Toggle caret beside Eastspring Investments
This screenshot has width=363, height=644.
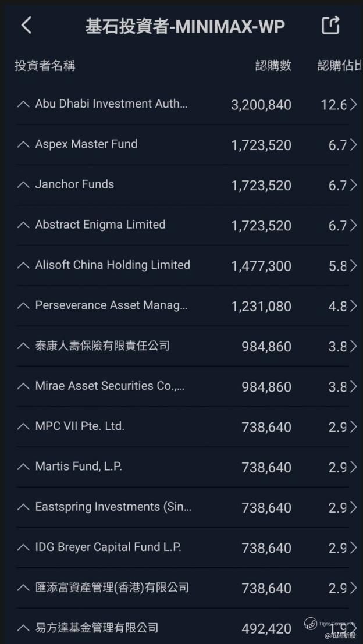click(x=23, y=507)
